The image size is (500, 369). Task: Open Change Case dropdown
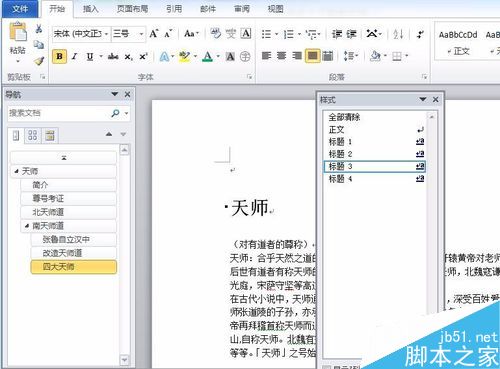click(x=191, y=33)
